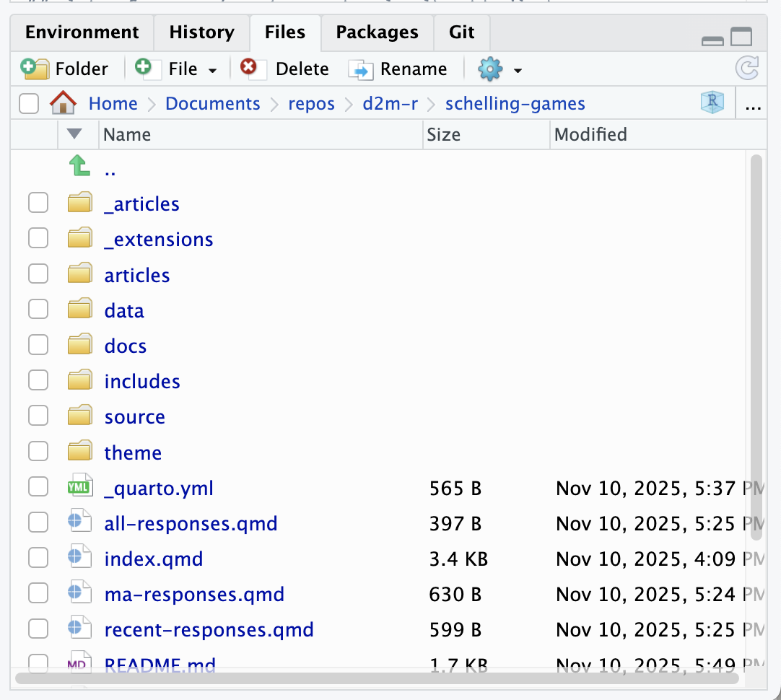Click the R project cube icon

point(712,103)
